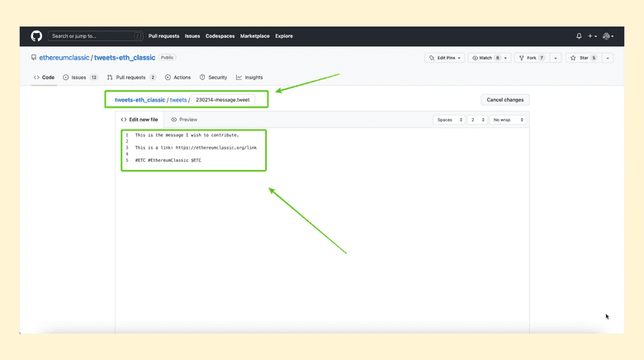Go to the Actions tab
This screenshot has width=644, height=360.
point(178,78)
